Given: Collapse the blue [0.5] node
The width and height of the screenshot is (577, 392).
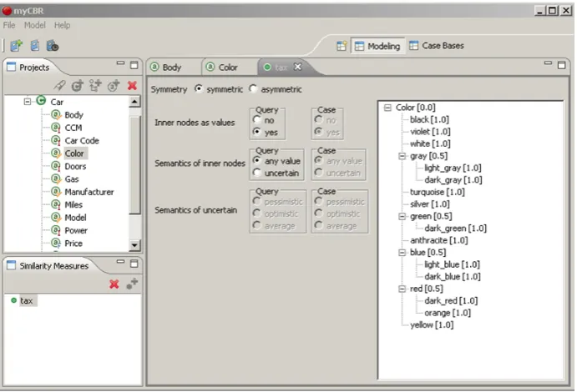Looking at the screenshot, I should 402,253.
